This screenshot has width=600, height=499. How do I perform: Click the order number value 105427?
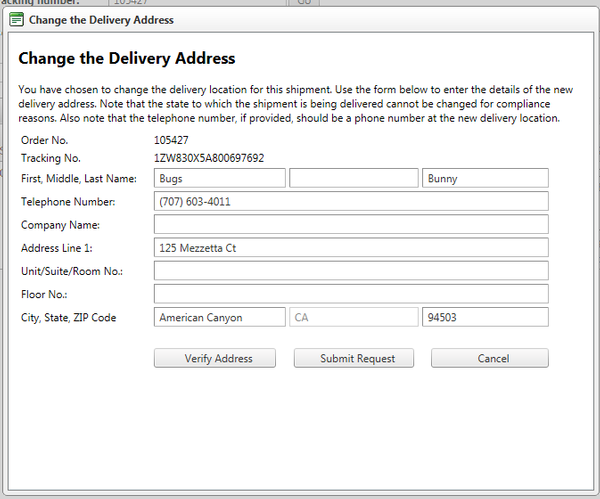click(x=171, y=140)
